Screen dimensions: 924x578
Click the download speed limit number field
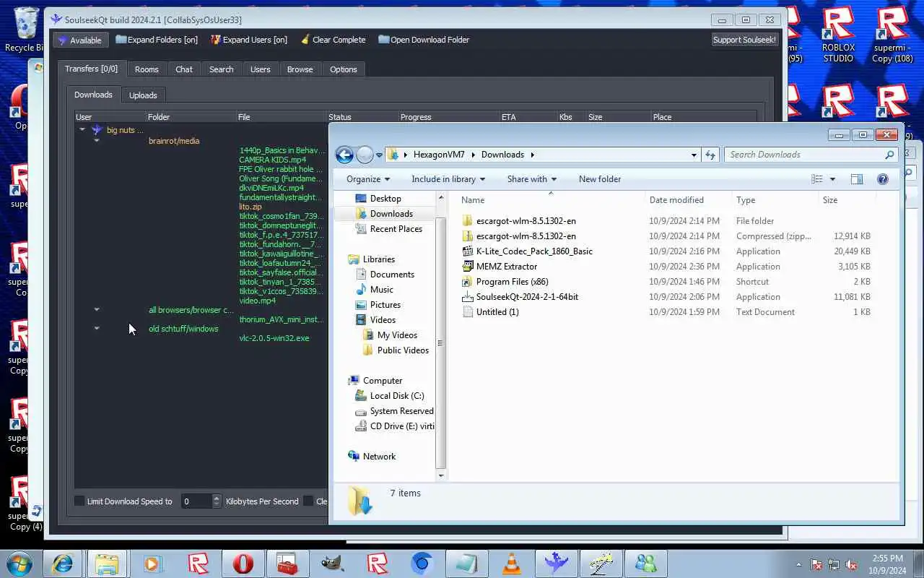coord(196,501)
